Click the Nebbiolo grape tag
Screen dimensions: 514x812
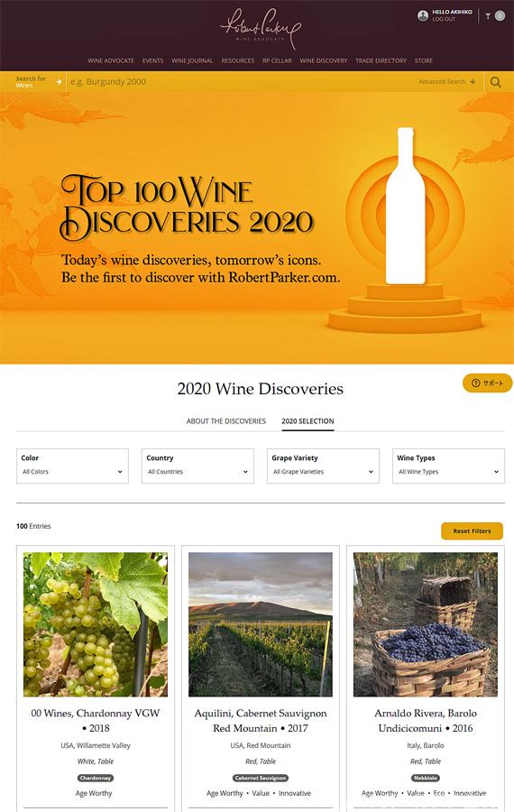coord(426,778)
